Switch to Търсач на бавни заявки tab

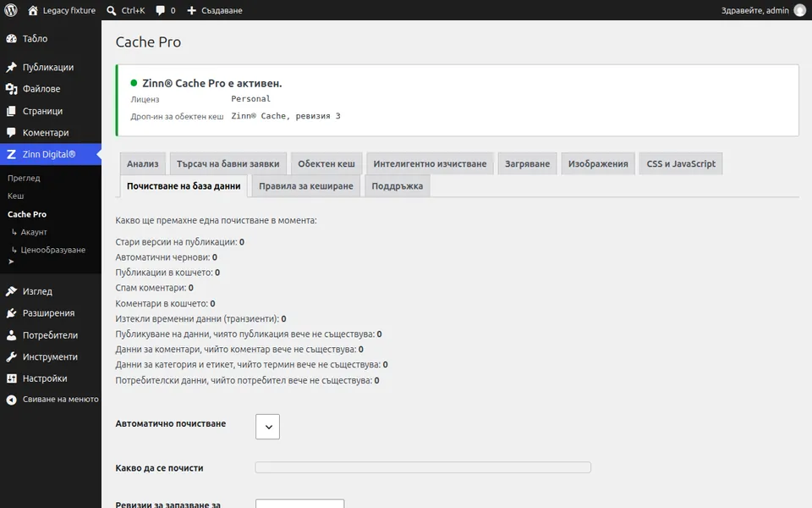228,163
